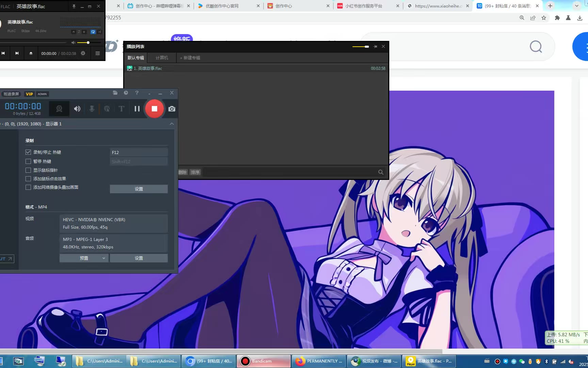Uncheck 录制/停止 热键 checkbox
The image size is (588, 368).
28,152
